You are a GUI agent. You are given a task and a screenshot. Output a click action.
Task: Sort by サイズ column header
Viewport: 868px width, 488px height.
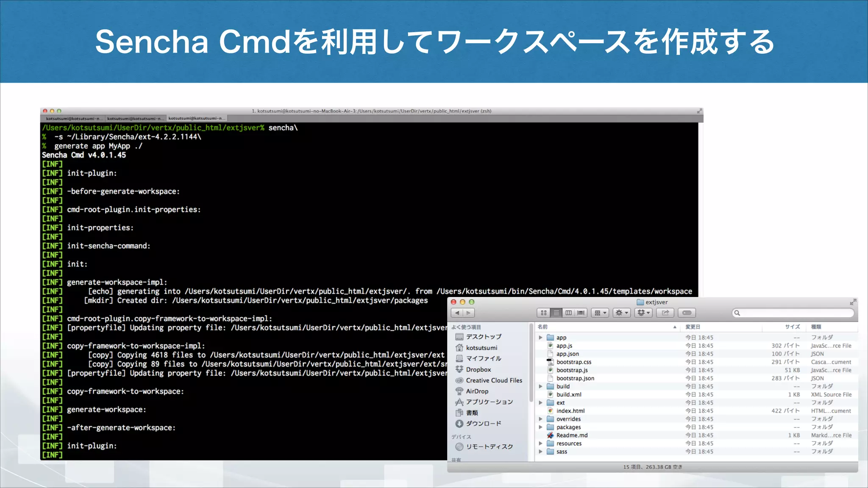coord(785,327)
